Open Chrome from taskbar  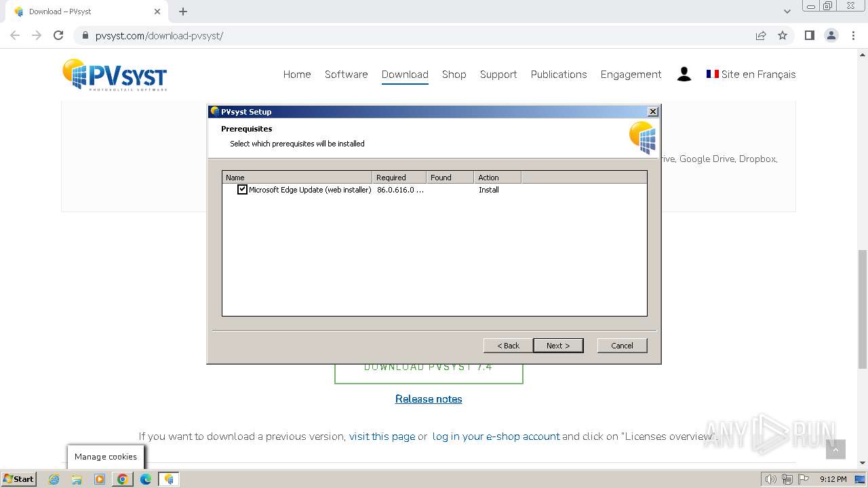click(x=123, y=479)
